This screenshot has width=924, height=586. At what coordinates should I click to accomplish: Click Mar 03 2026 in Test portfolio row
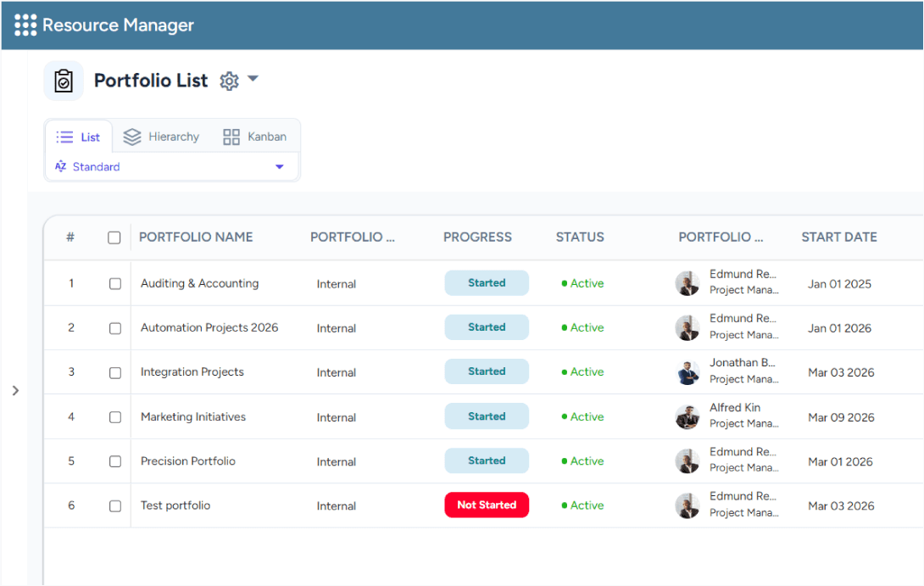tap(841, 505)
